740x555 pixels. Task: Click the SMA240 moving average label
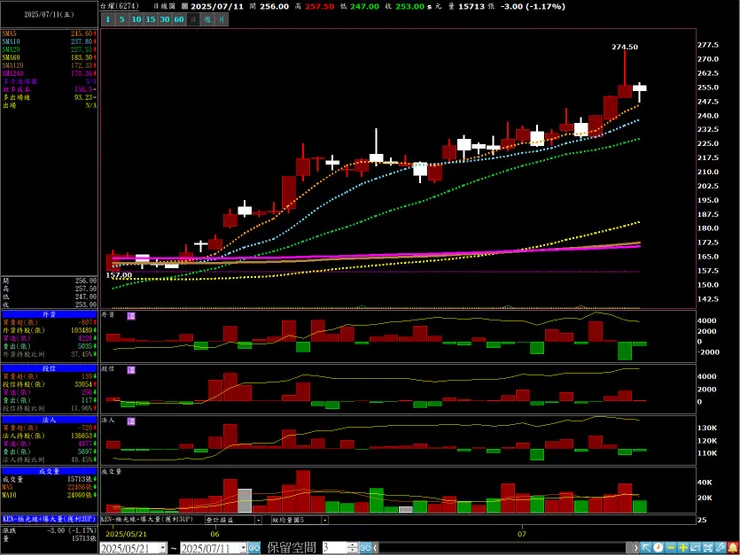pos(12,73)
